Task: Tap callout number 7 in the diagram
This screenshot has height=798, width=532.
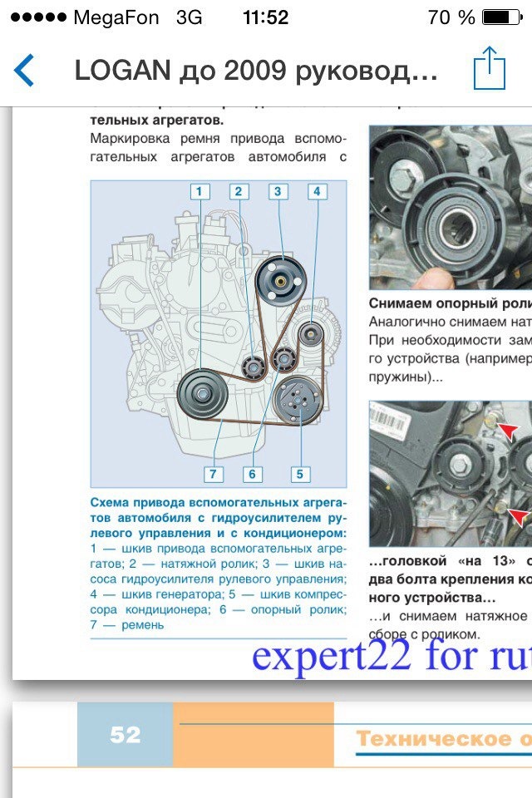Action: tap(214, 474)
